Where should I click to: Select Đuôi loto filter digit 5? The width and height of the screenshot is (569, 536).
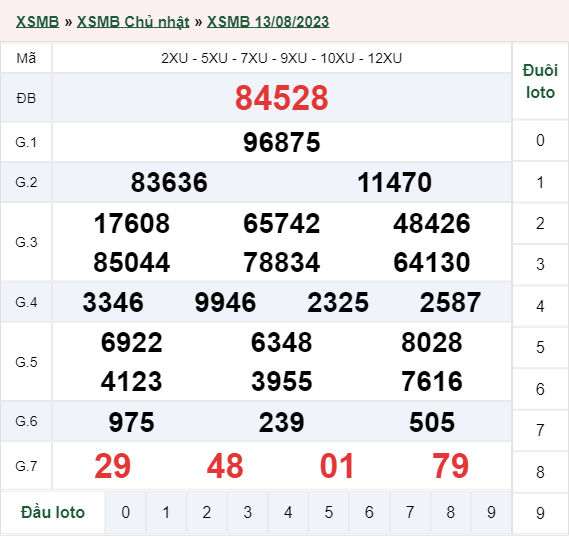pyautogui.click(x=540, y=347)
